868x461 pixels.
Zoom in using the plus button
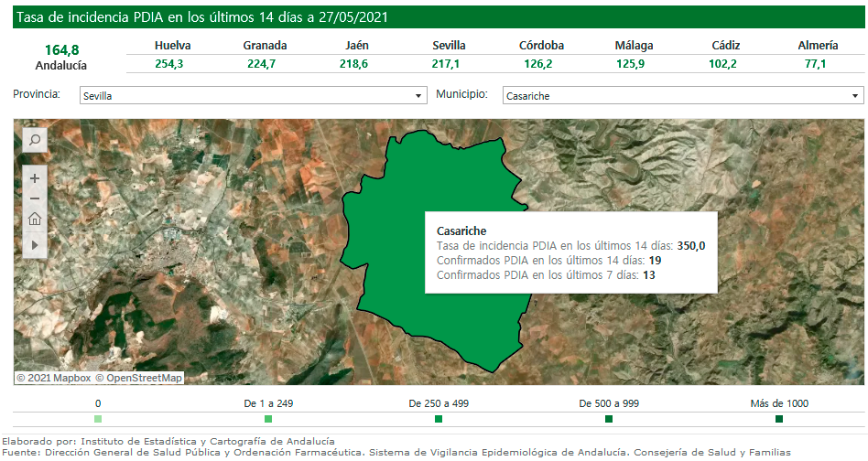pos(35,178)
